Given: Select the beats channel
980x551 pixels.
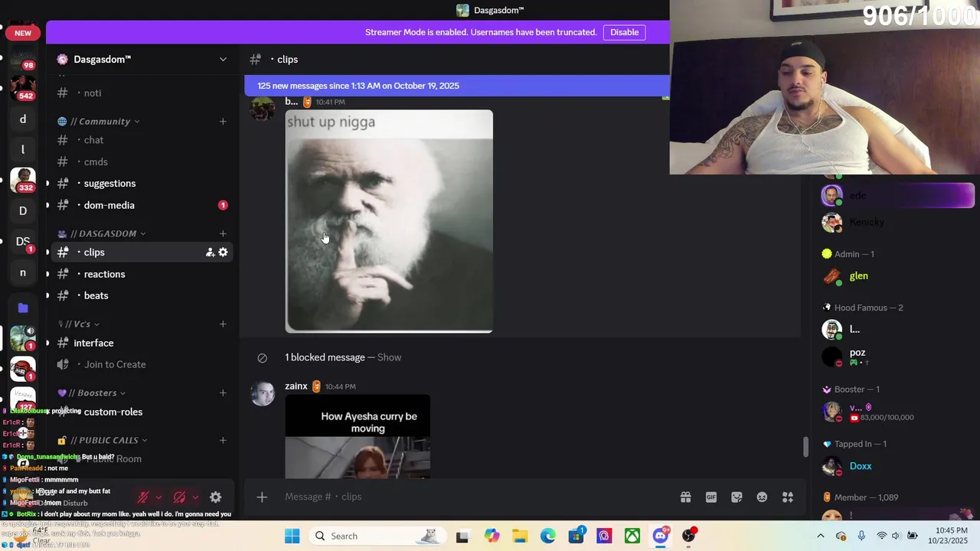Looking at the screenshot, I should point(142,295).
